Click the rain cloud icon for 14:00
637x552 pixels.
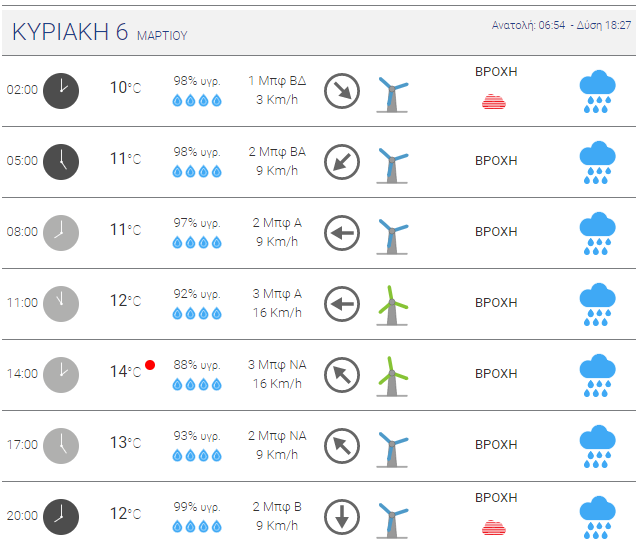pos(597,375)
